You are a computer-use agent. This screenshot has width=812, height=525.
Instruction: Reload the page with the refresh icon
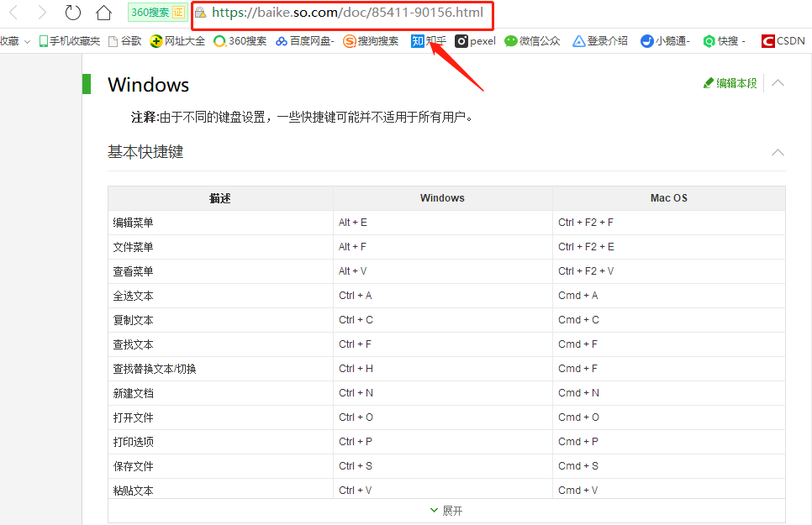point(72,13)
